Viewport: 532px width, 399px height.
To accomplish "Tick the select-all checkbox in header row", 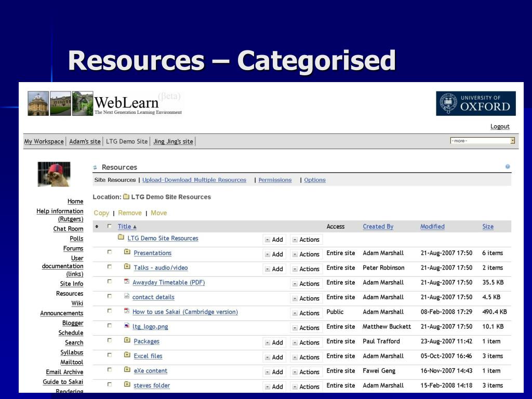I will coord(109,226).
